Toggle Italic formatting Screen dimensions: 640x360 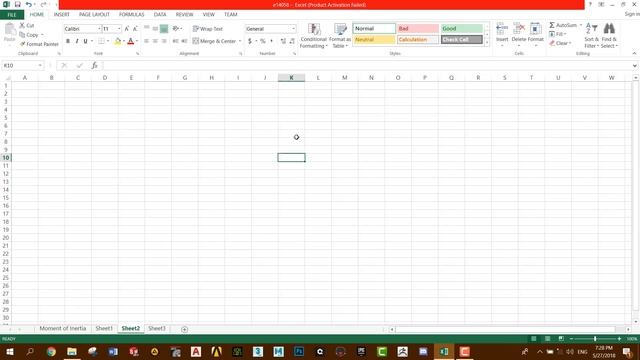point(77,41)
